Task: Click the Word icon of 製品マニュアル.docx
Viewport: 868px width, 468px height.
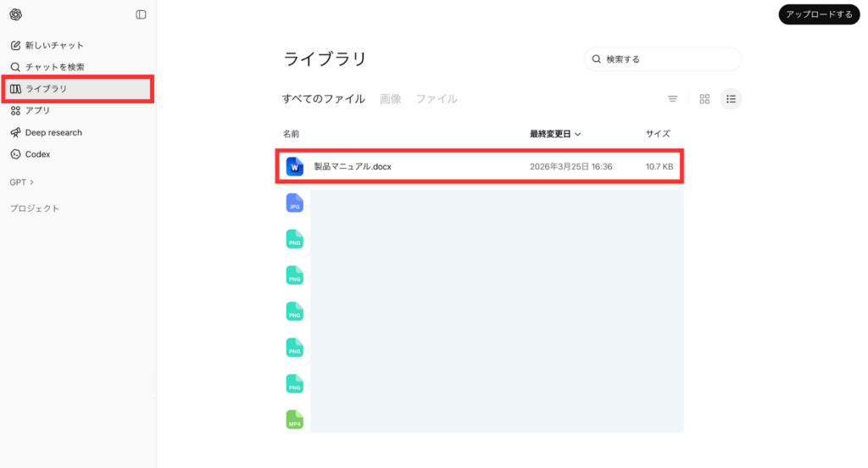Action: click(x=294, y=167)
